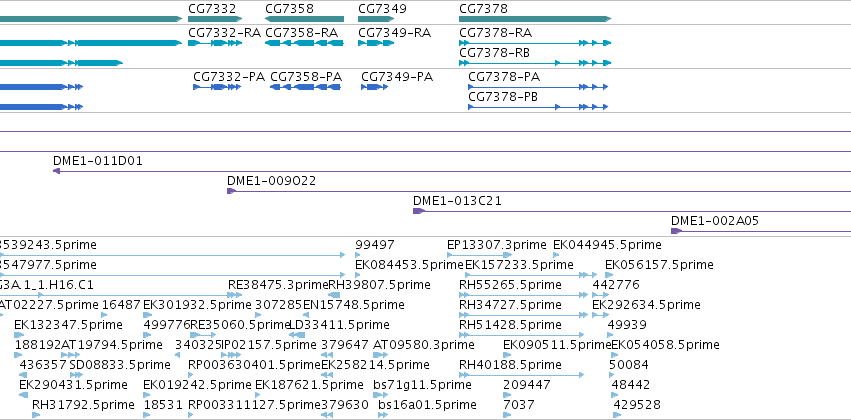Click the CG7378-RA transcript label
This screenshot has width=851, height=420.
click(x=496, y=33)
